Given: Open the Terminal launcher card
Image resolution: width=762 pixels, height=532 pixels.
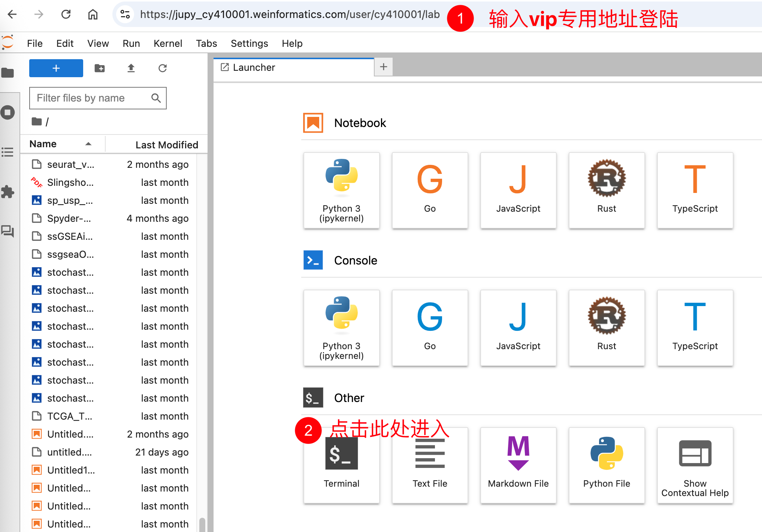Looking at the screenshot, I should tap(341, 465).
